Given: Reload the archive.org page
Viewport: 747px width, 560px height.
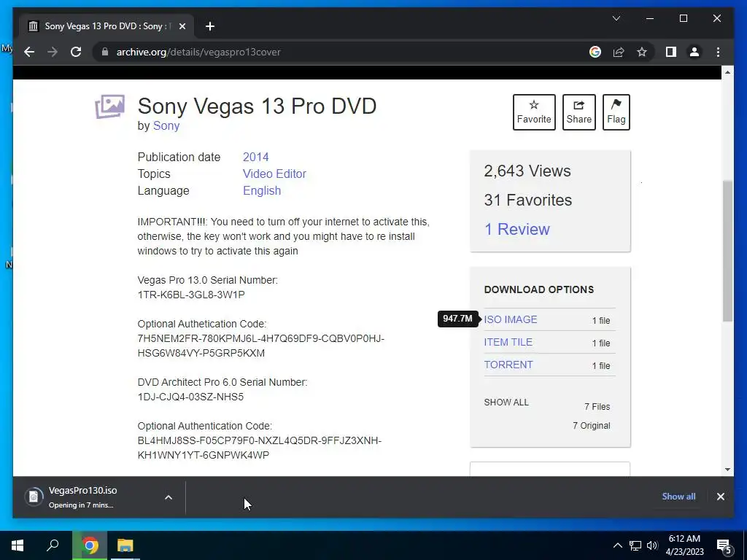Looking at the screenshot, I should 76,52.
